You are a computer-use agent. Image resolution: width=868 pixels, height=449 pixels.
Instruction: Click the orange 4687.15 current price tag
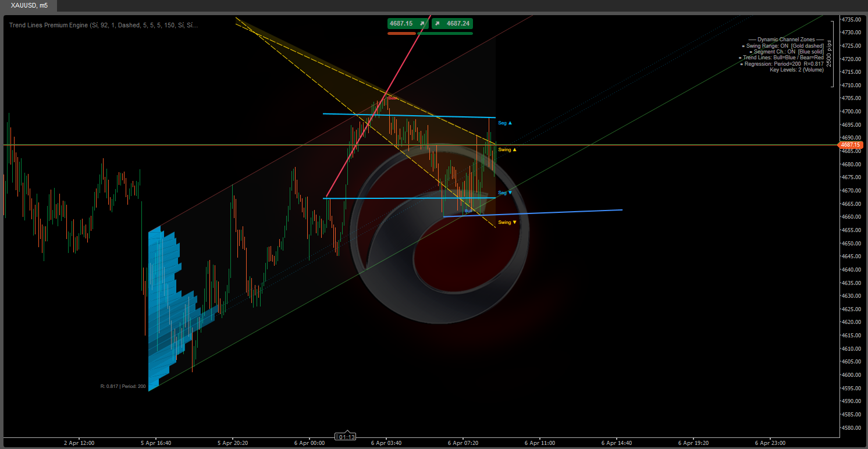pyautogui.click(x=850, y=145)
